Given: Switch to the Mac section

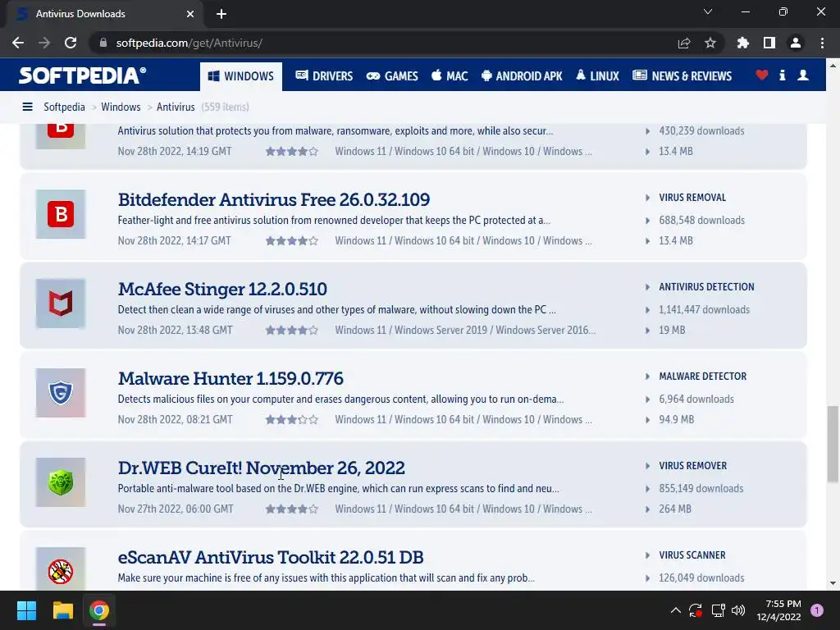Looking at the screenshot, I should click(450, 76).
